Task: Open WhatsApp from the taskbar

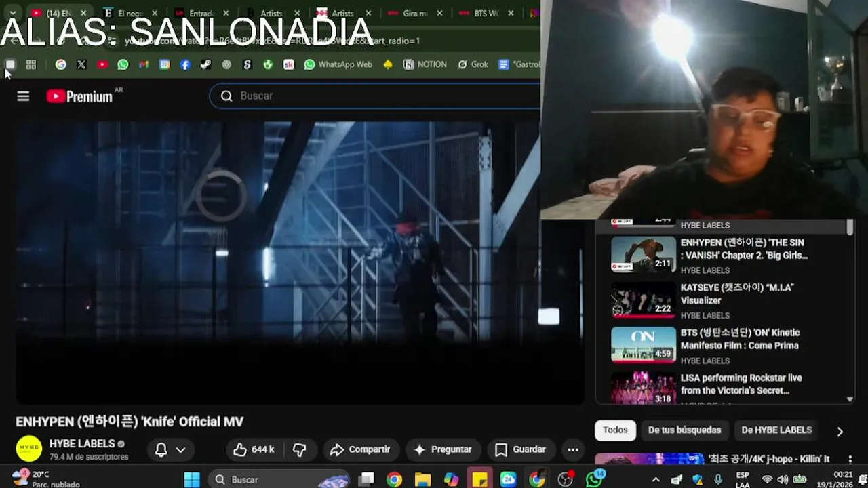Action: (595, 479)
